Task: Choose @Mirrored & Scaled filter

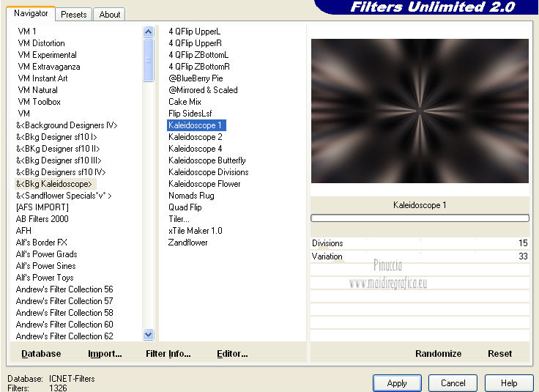Action: coord(203,89)
